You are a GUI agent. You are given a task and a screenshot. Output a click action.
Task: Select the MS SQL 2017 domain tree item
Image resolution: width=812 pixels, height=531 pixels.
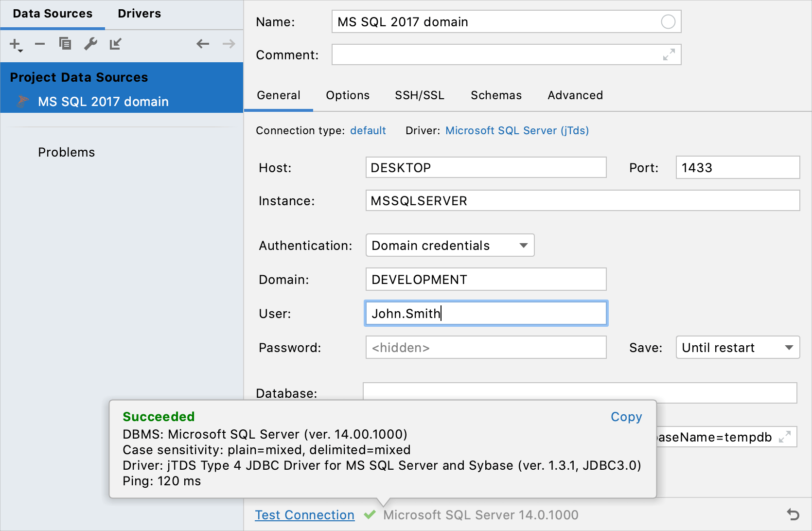tap(103, 102)
